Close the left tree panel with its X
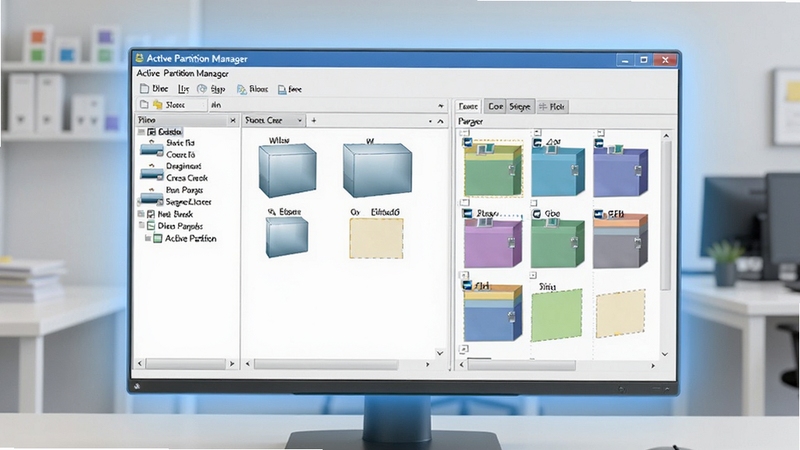Viewport: 800px width, 450px height. pos(233,120)
